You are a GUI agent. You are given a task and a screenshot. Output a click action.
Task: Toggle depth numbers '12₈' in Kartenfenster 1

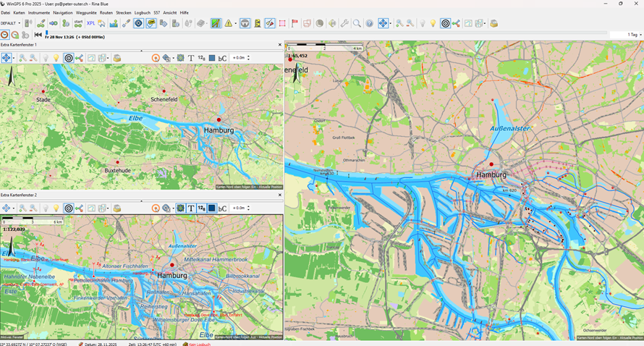click(201, 58)
